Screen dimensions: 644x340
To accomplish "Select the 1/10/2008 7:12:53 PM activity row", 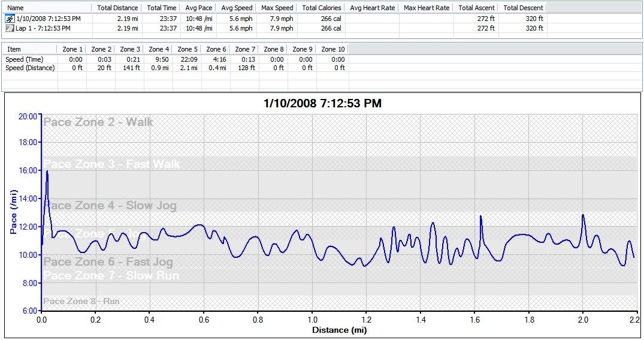I will pyautogui.click(x=48, y=19).
